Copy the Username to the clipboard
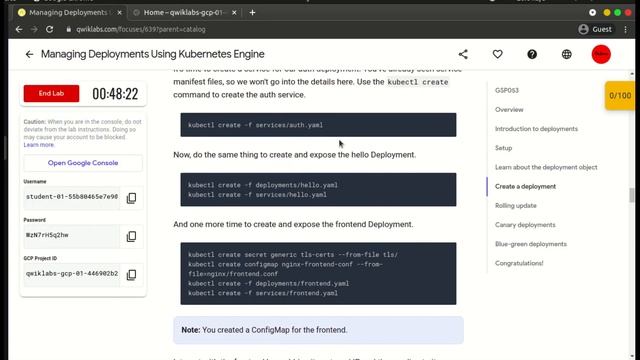640x360 pixels. coord(131,198)
